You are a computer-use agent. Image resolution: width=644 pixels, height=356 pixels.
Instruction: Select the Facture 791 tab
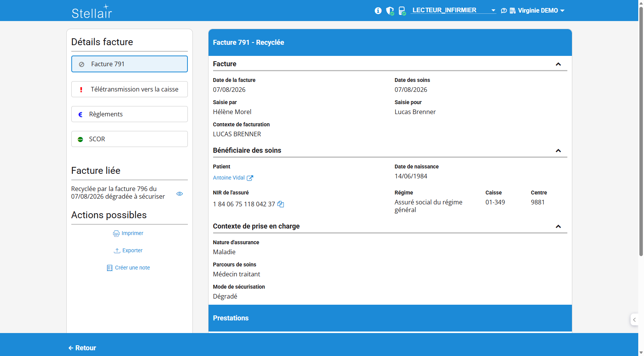click(x=130, y=64)
